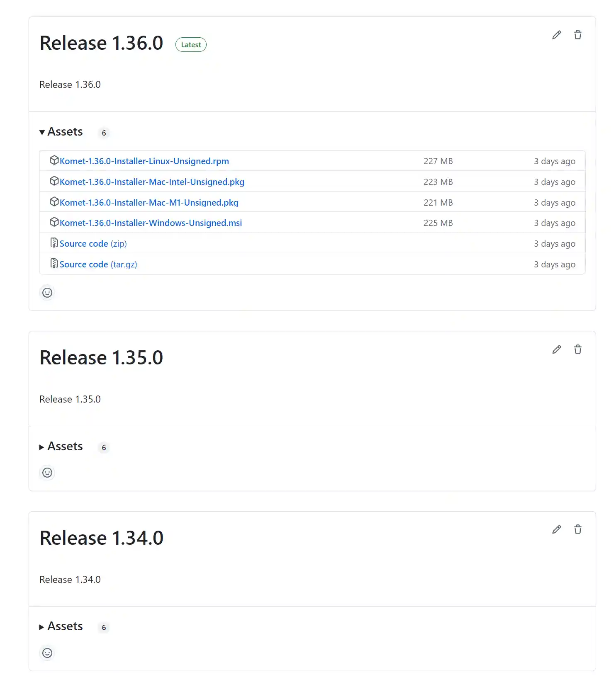Click the trash icon for Release 1.35.0
616x677 pixels.
(x=577, y=349)
